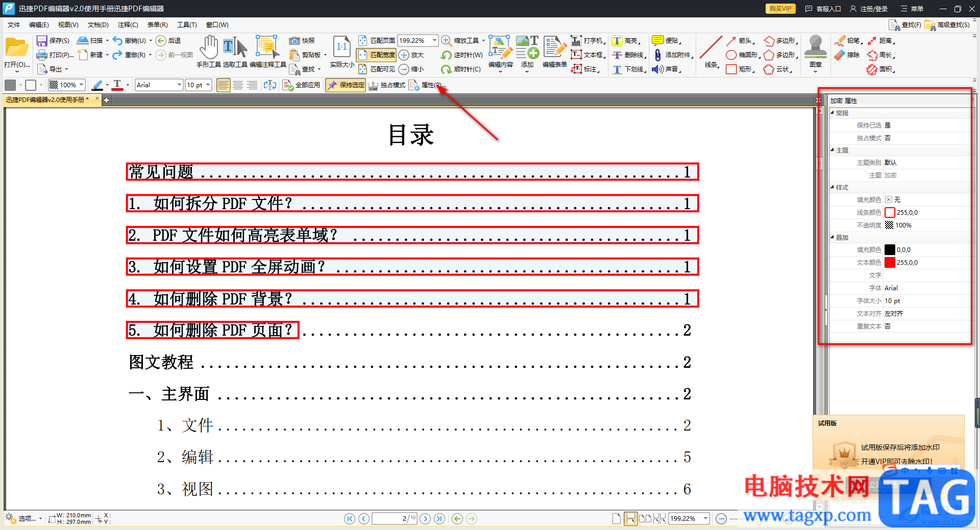Select the Line drawing tool (线条)
This screenshot has width=980, height=530.
711,52
